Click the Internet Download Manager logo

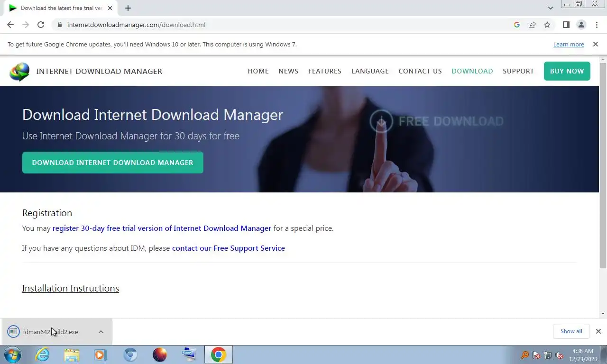coord(19,72)
